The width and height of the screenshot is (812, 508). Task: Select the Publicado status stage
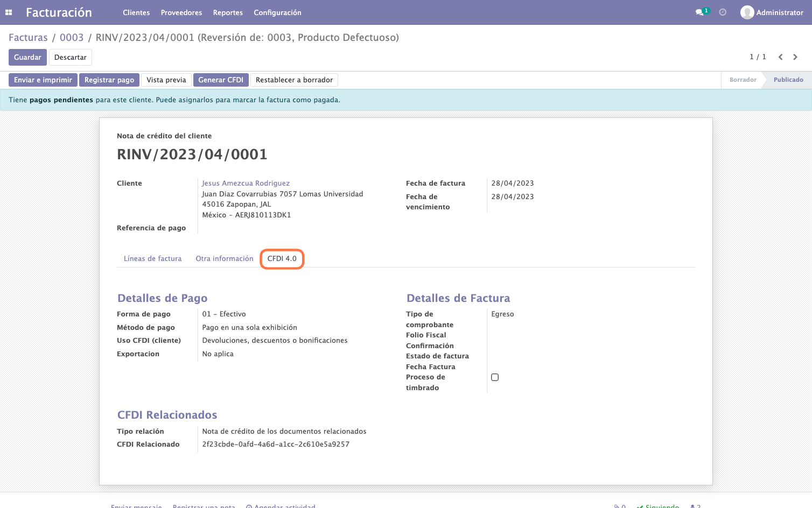coord(788,80)
